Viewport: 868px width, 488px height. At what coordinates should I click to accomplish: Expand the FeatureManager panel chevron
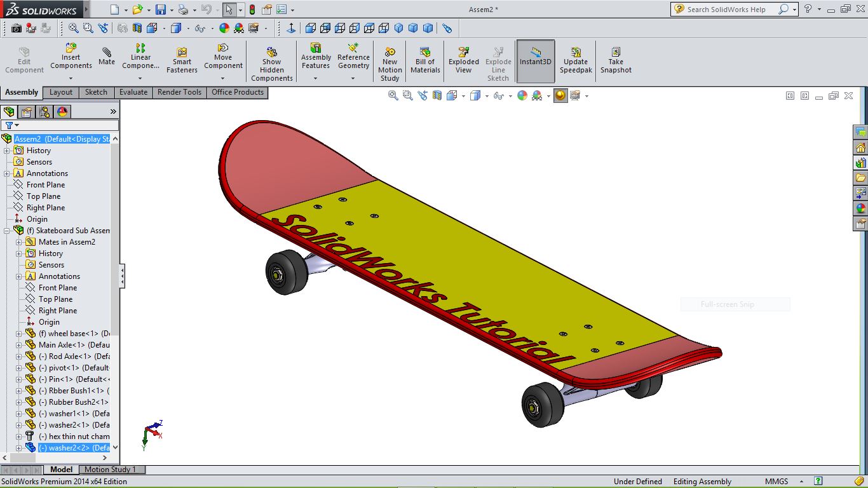tap(113, 112)
